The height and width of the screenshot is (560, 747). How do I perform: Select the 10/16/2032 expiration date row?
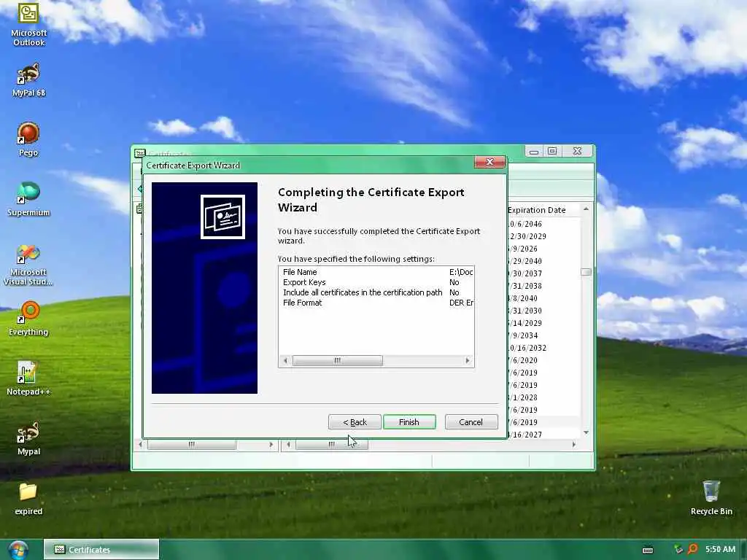pos(527,348)
